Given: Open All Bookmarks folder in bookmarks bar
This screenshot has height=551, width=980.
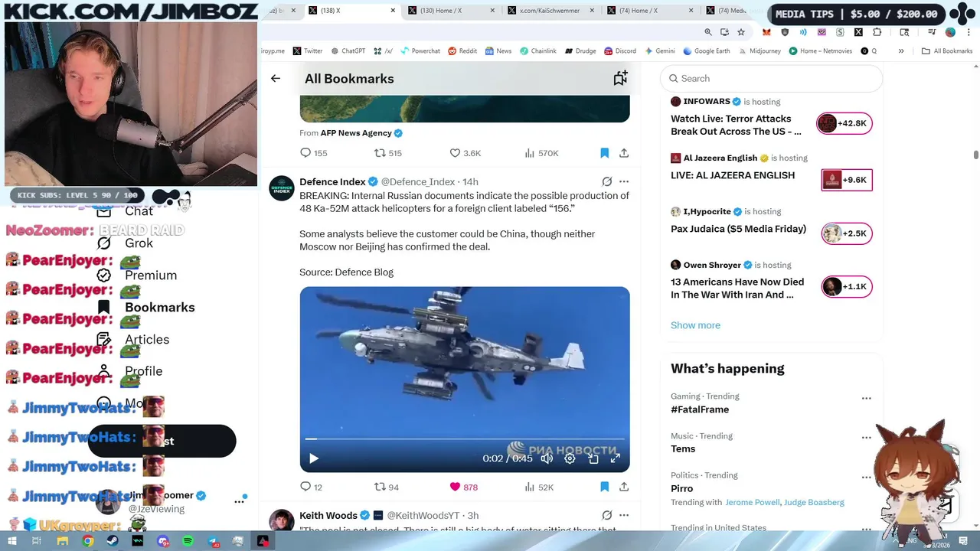Looking at the screenshot, I should [x=947, y=51].
